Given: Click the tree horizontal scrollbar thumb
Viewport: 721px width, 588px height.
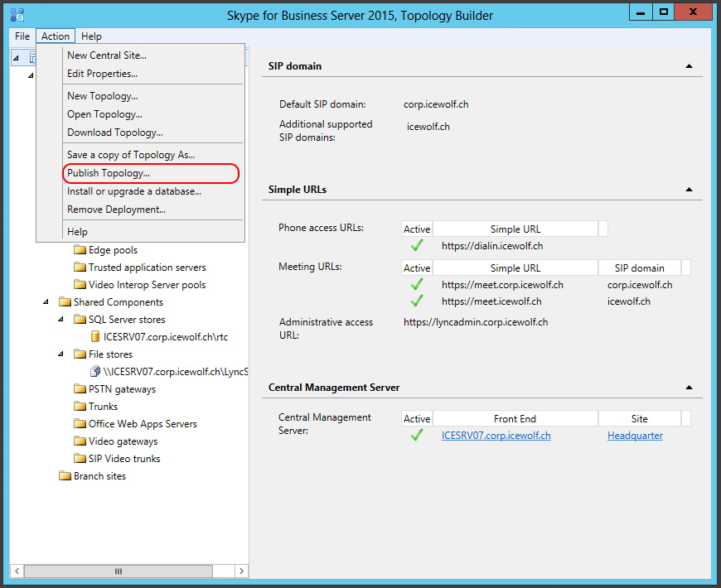Looking at the screenshot, I should [x=119, y=571].
